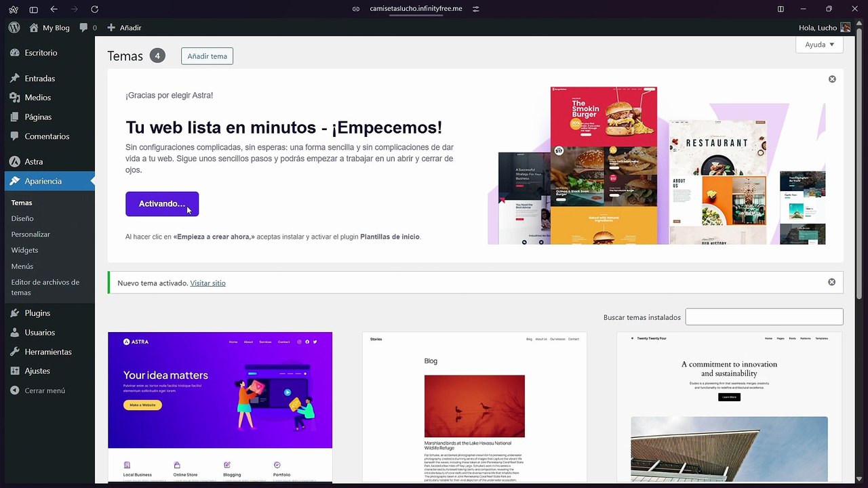The image size is (868, 488).
Task: Dismiss the Nuevo tema activado notice
Action: [x=831, y=282]
